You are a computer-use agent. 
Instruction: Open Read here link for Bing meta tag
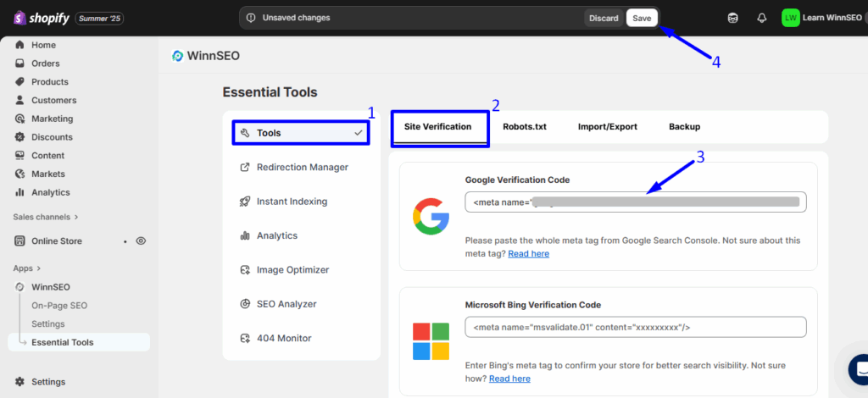click(x=509, y=379)
